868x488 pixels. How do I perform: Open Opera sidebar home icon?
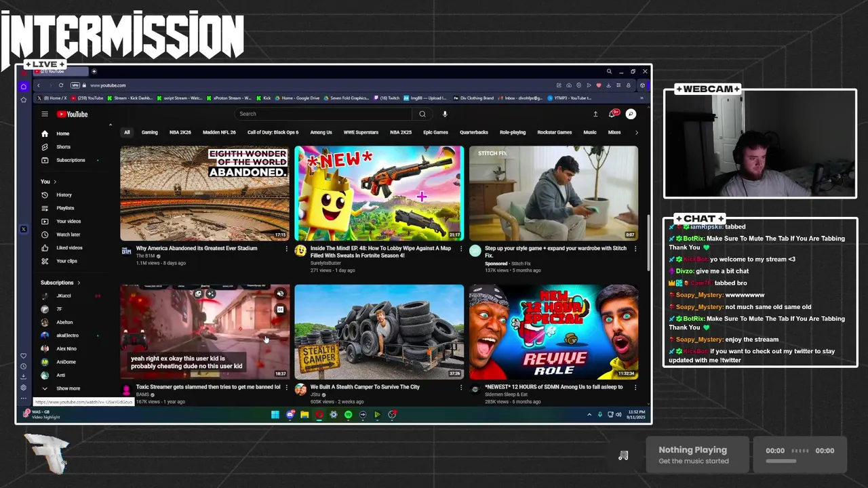click(x=24, y=87)
